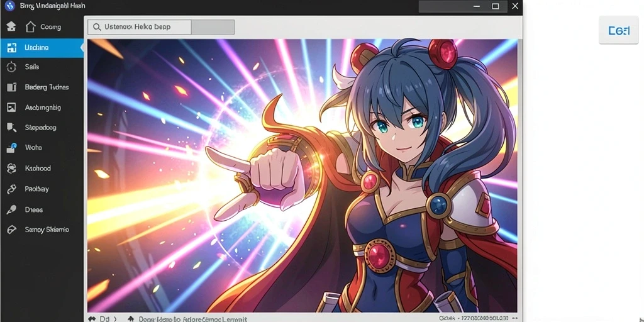This screenshot has width=644, height=322.
Task: Select the Undiane sidebar item
Action: 42,48
